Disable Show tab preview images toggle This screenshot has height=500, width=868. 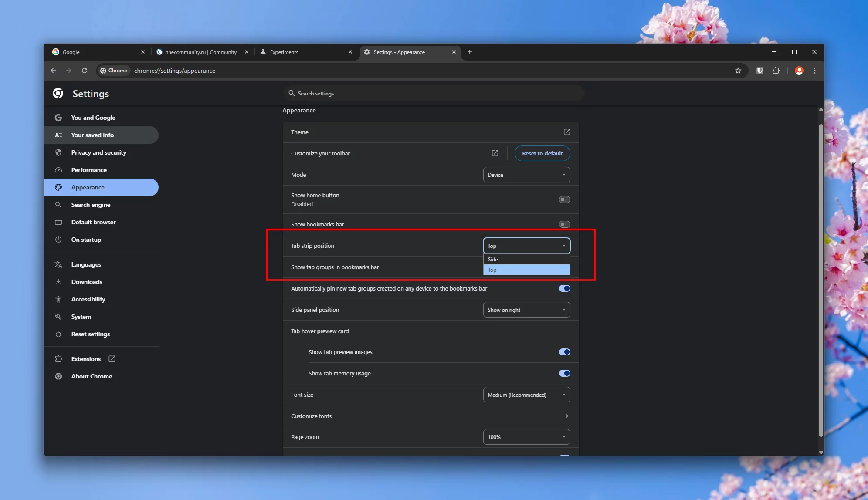564,352
